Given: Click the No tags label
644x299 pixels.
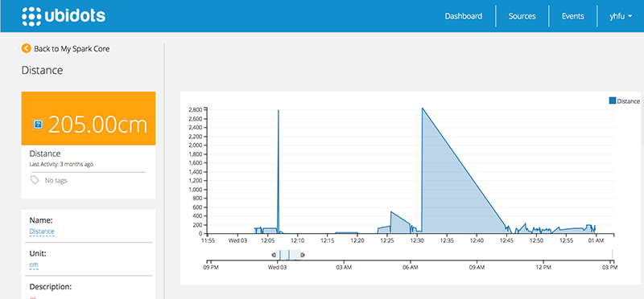Looking at the screenshot, I should 56,181.
